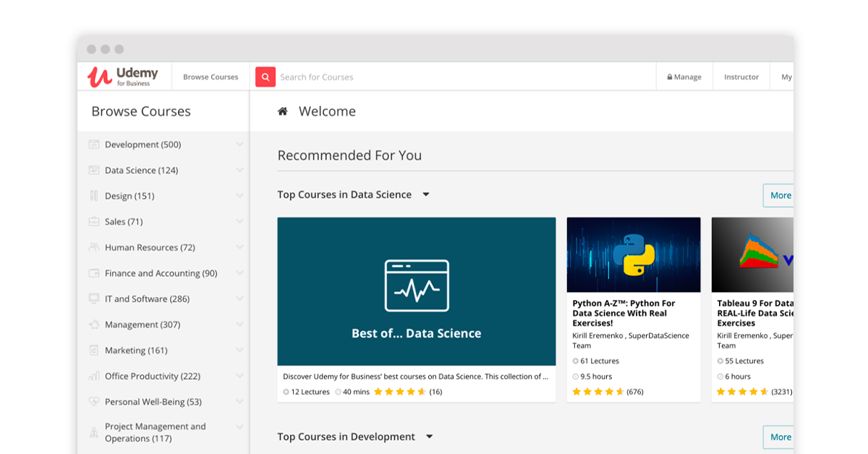Open the Instructor menu item
868x454 pixels.
click(x=741, y=77)
